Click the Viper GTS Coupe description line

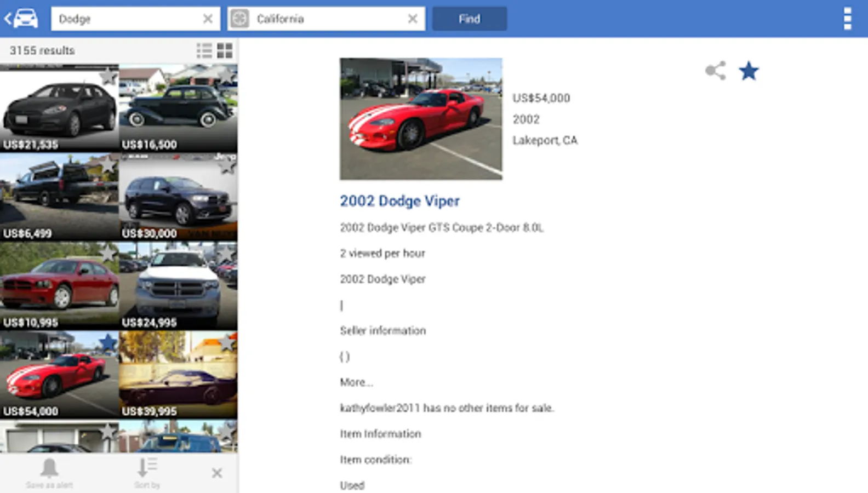point(442,227)
